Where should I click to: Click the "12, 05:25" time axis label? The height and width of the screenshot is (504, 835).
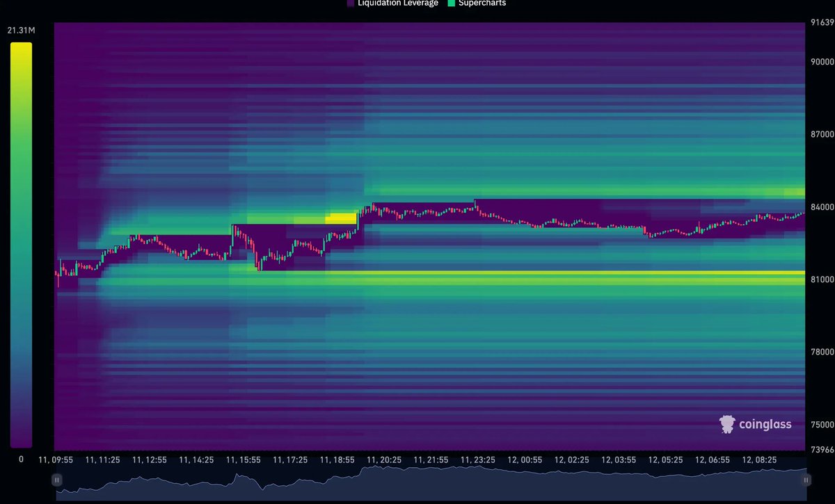tap(666, 460)
